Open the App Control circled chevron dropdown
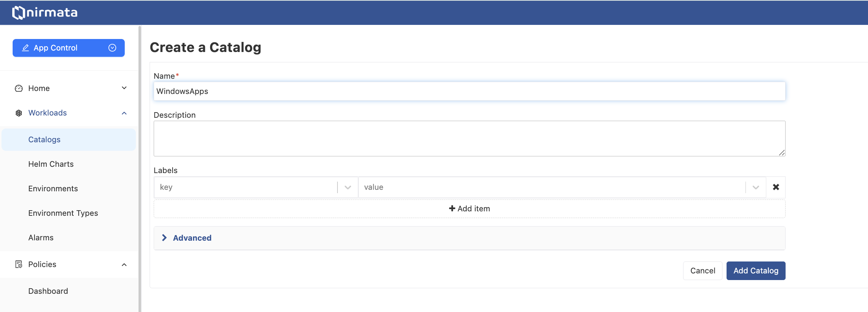Image resolution: width=868 pixels, height=312 pixels. 112,48
